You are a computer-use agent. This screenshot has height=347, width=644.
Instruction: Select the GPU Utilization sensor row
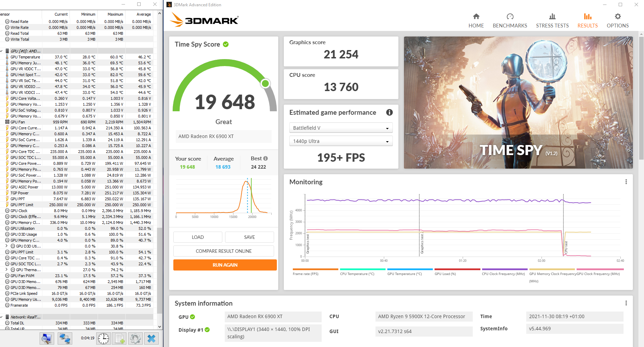click(76, 228)
